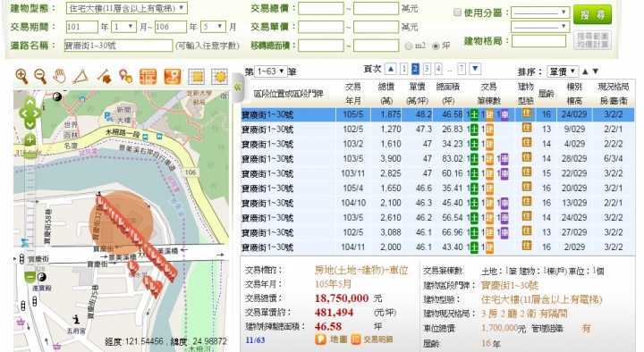This screenshot has width=644, height=352.
Task: Pan the map right with green arrow
Action: point(37,113)
